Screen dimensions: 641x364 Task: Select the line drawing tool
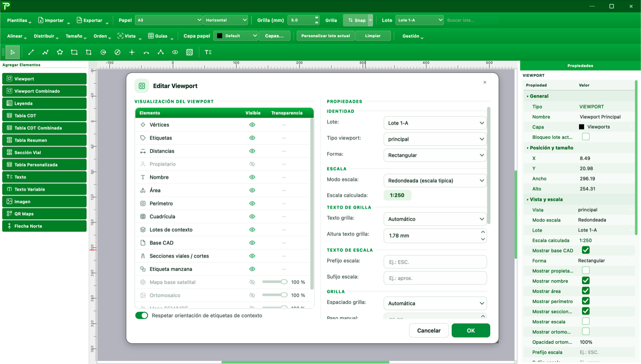tap(31, 52)
